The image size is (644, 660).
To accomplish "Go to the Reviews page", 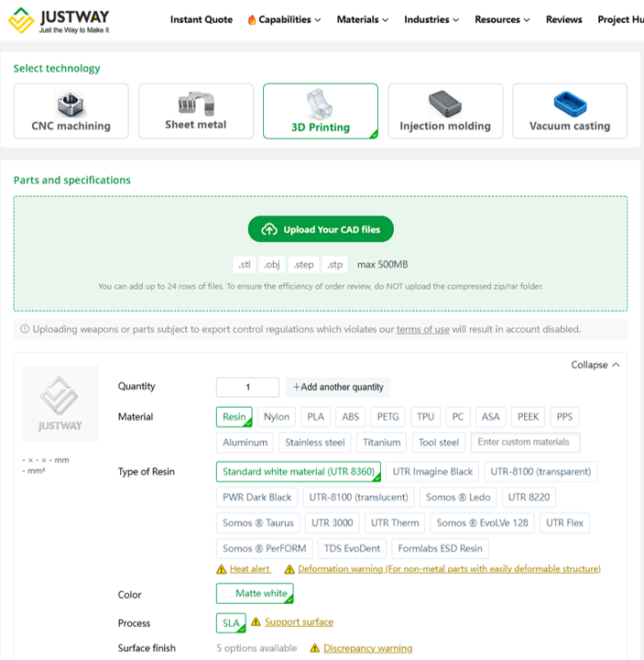I will point(563,19).
